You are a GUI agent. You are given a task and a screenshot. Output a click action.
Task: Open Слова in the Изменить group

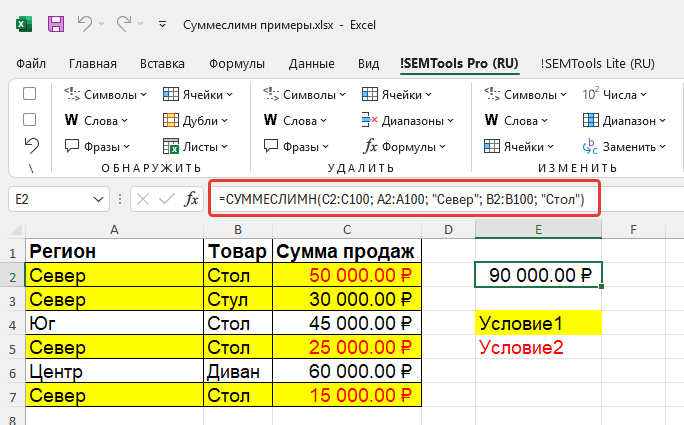click(516, 120)
